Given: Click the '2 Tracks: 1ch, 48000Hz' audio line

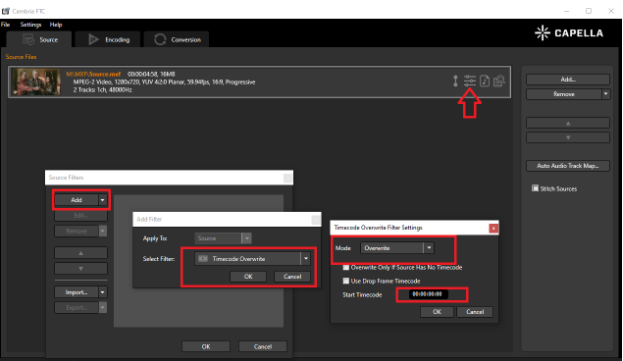Looking at the screenshot, I should coord(103,90).
